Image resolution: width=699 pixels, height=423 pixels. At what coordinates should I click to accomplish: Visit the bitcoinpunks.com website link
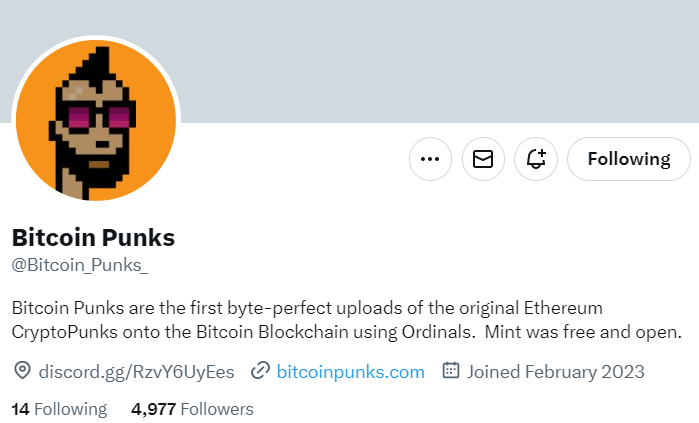[350, 372]
